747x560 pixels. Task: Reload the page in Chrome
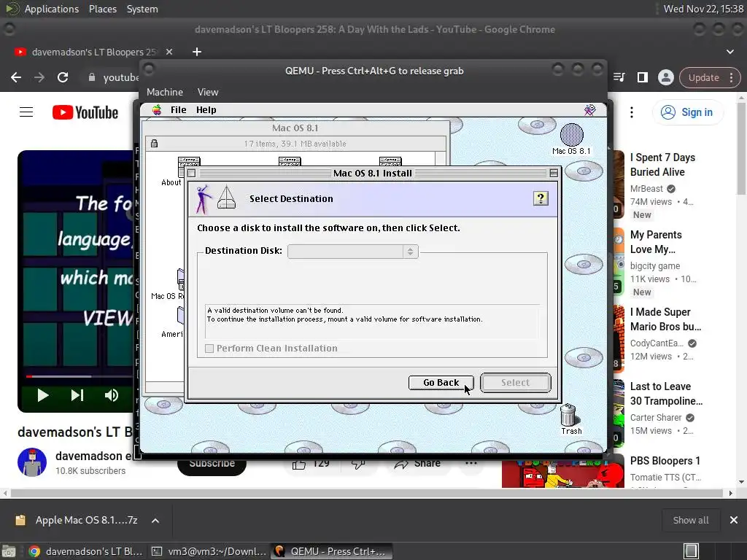click(63, 77)
